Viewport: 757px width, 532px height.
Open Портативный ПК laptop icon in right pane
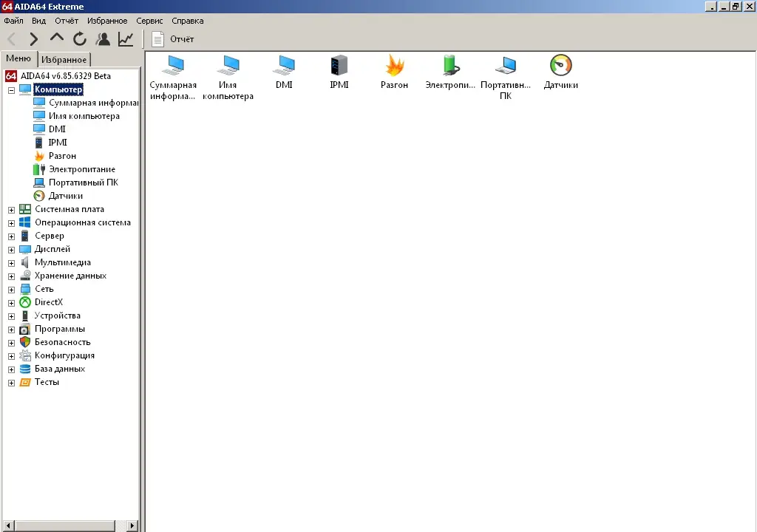pyautogui.click(x=506, y=78)
